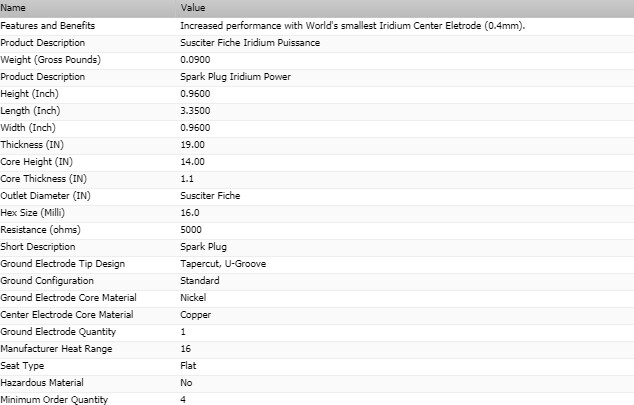This screenshot has width=634, height=405.
Task: Click the Hex Size (Milli) value 16.0
Action: coord(190,213)
